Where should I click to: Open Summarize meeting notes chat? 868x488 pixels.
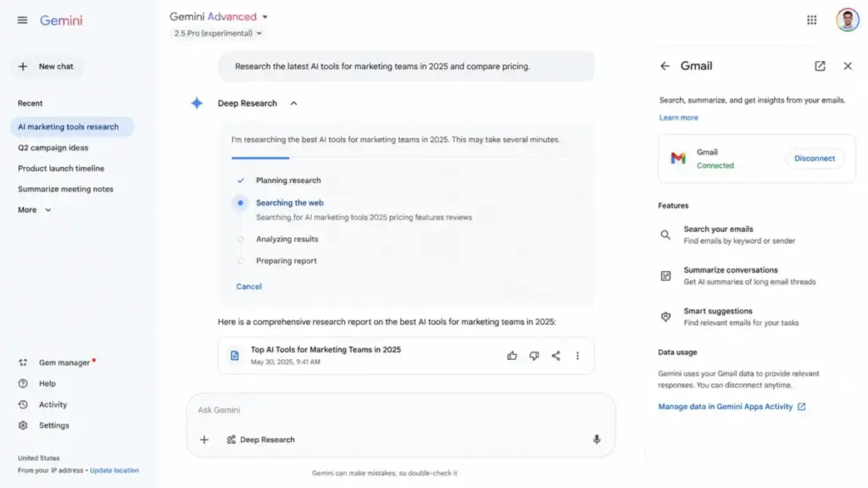[x=65, y=189]
